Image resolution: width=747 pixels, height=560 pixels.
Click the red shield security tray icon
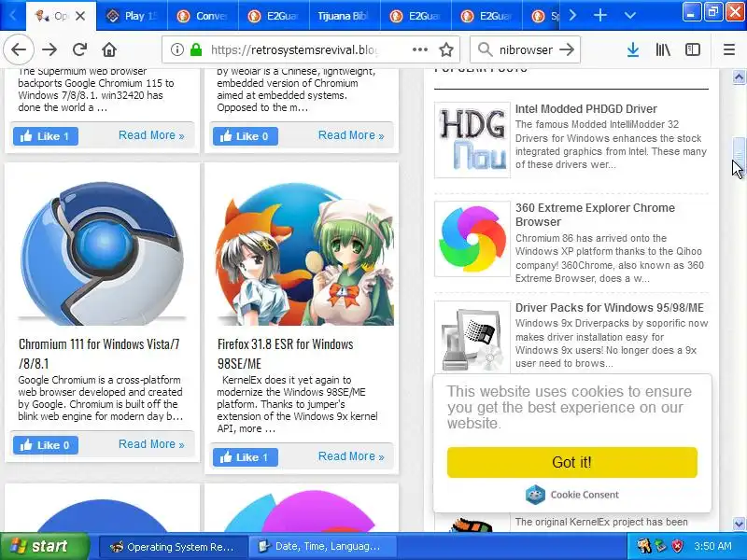click(677, 546)
